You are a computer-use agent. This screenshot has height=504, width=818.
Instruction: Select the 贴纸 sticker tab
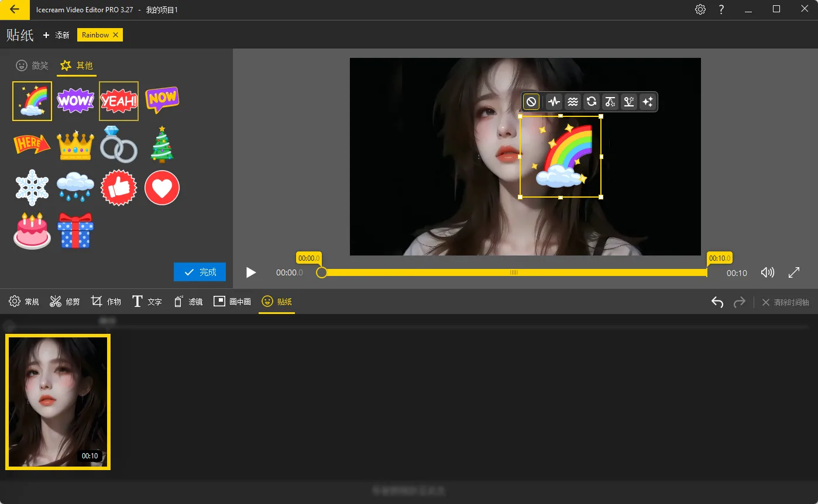[x=277, y=302]
